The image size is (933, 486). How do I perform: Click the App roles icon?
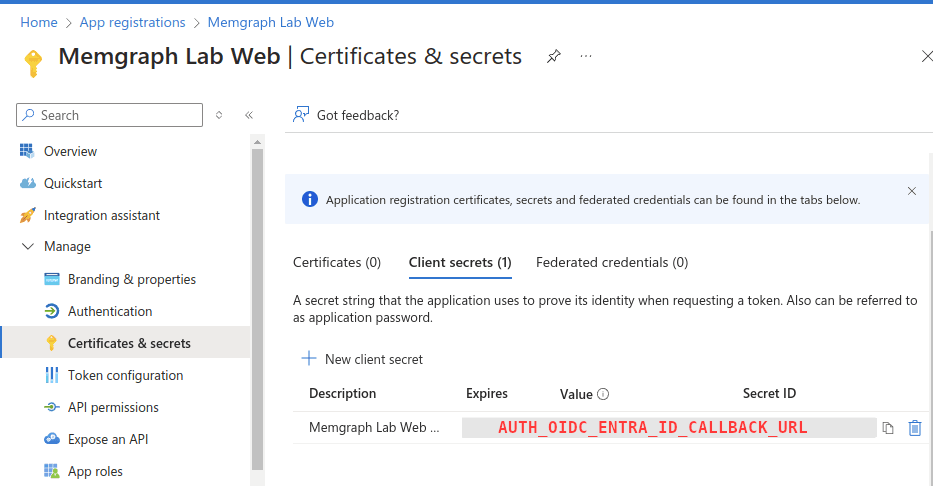[52, 471]
